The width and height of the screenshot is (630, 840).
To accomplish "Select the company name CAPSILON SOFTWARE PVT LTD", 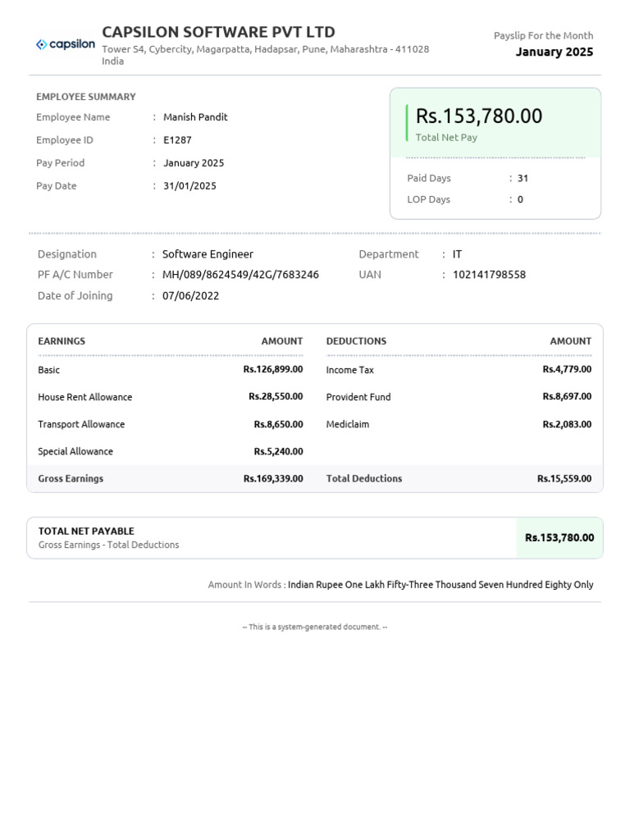I will click(218, 32).
